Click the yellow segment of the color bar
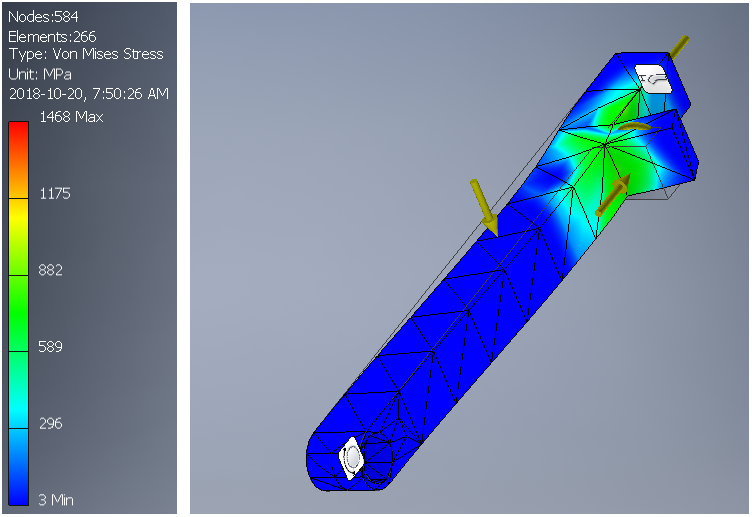 tap(19, 236)
